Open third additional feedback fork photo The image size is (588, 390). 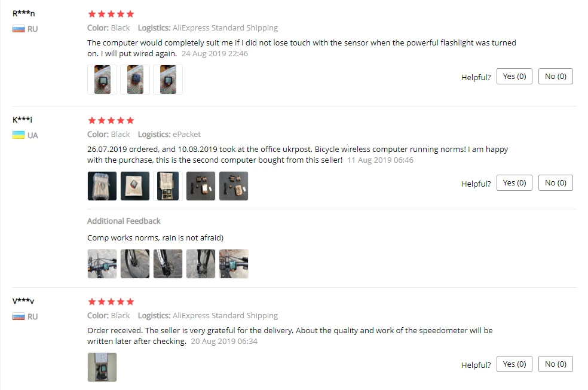click(168, 264)
